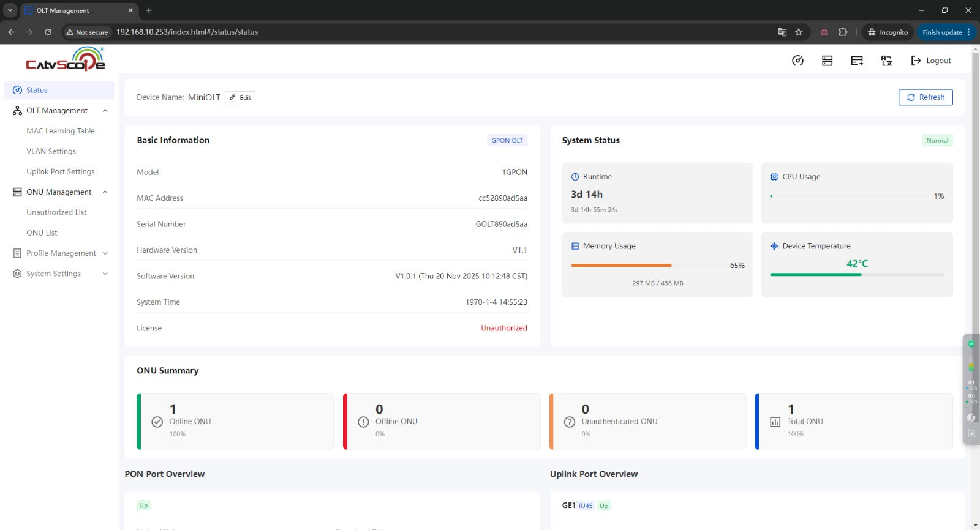The height and width of the screenshot is (530, 980).
Task: Open the browser extensions puzzle icon
Action: pos(843,32)
